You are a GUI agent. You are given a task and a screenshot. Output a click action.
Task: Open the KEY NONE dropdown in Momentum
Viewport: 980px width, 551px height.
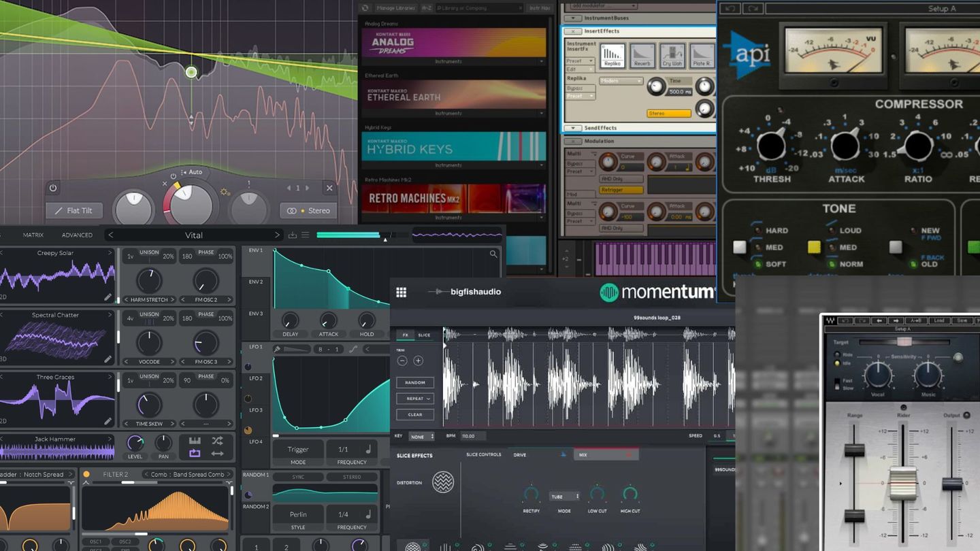422,437
